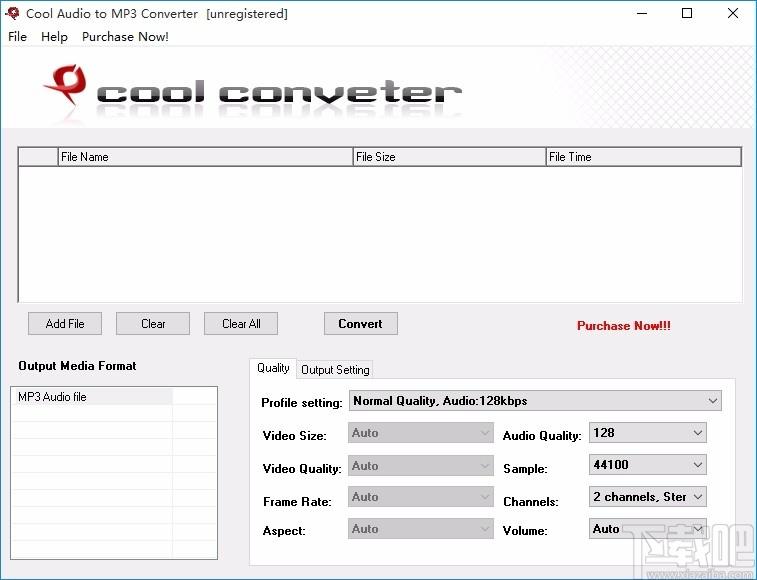757x580 pixels.
Task: Click the red Cool Converter logo icon
Action: tap(66, 85)
